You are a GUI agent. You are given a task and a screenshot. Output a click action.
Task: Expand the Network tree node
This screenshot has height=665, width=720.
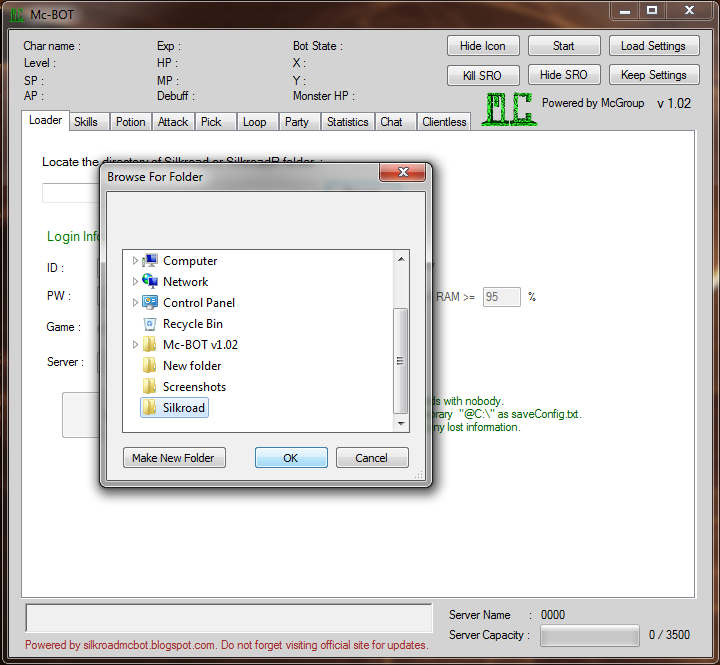pos(135,281)
